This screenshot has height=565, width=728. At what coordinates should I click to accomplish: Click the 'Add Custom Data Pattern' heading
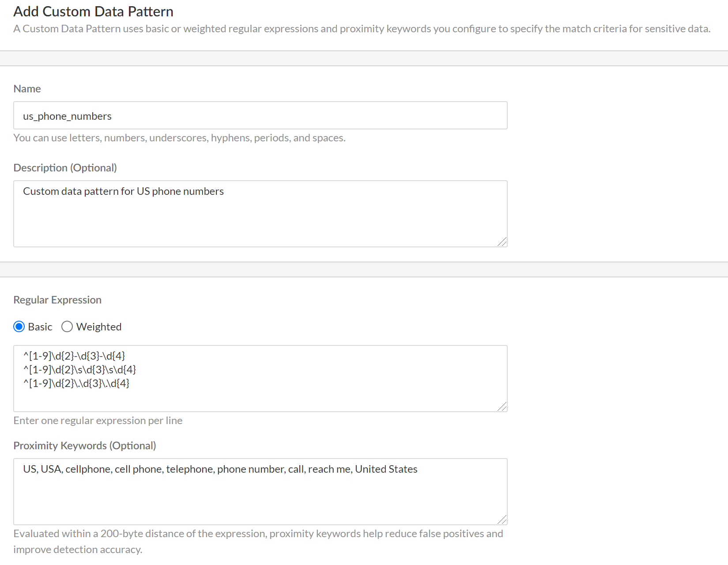(93, 11)
